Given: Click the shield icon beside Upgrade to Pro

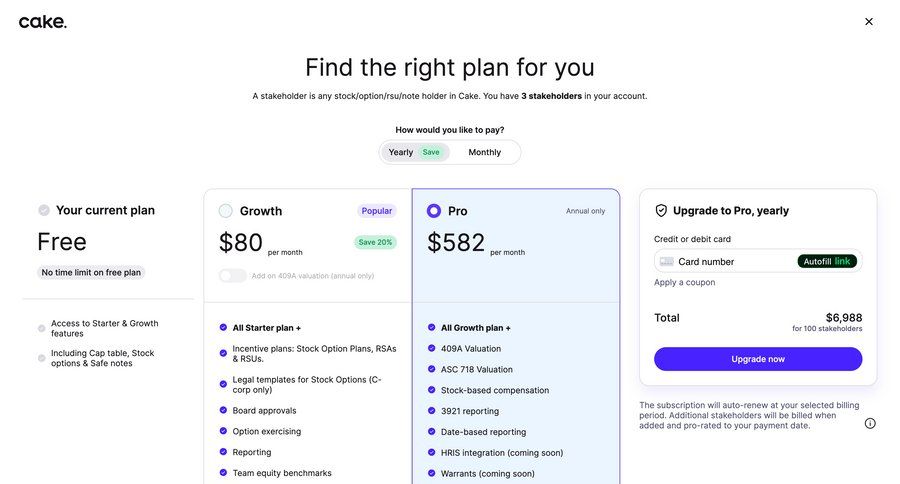Looking at the screenshot, I should pos(661,211).
